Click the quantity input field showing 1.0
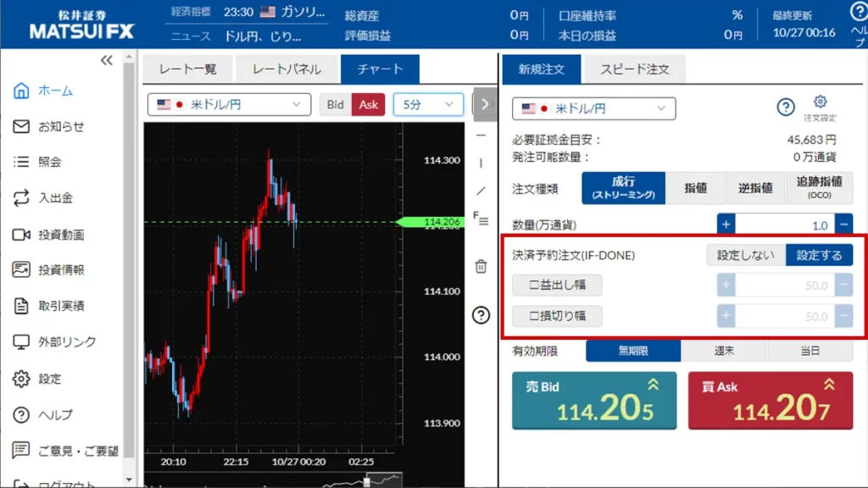This screenshot has width=868, height=488. pyautogui.click(x=784, y=225)
